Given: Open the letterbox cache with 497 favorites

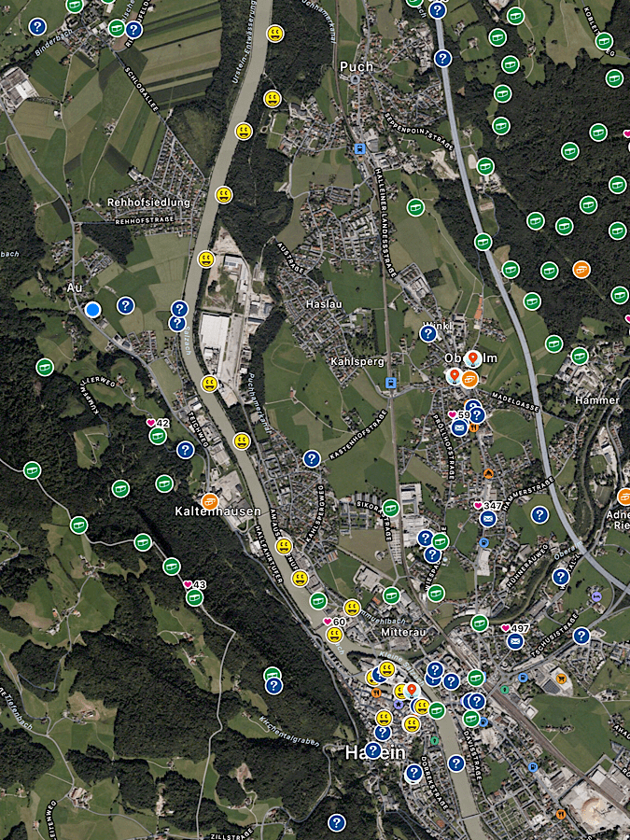Looking at the screenshot, I should coord(514,641).
